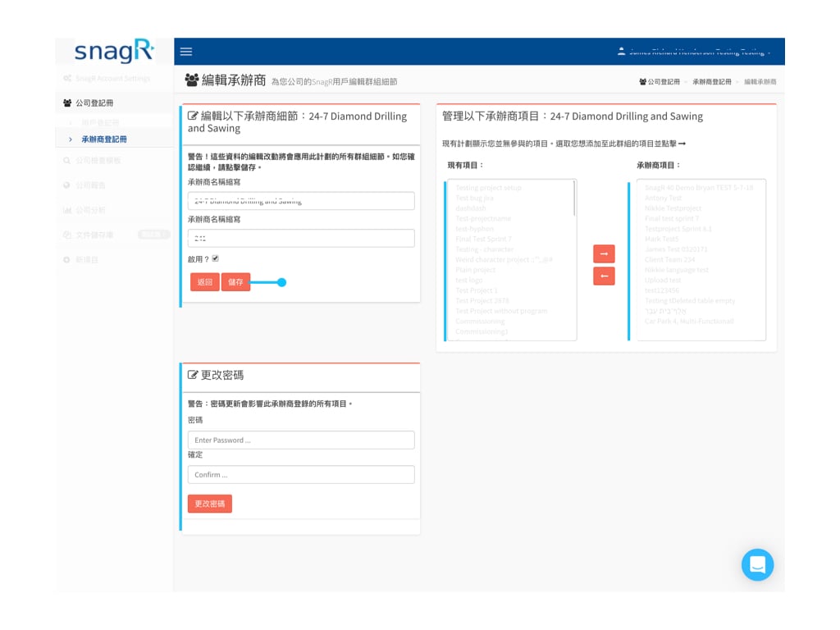Open 公司分析 in the sidebar
Viewport: 840px width, 630px height.
(90, 210)
